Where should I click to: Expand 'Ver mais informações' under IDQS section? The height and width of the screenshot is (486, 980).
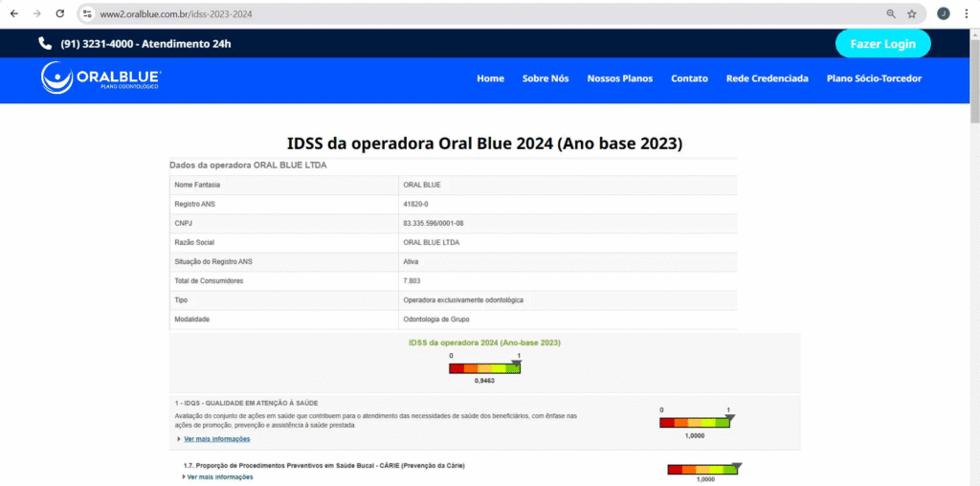point(216,439)
